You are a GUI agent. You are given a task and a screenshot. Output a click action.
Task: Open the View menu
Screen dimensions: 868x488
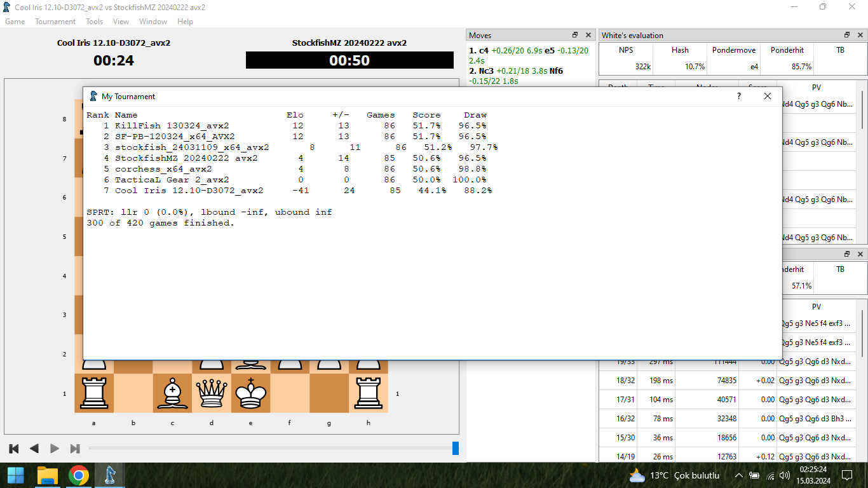[121, 22]
